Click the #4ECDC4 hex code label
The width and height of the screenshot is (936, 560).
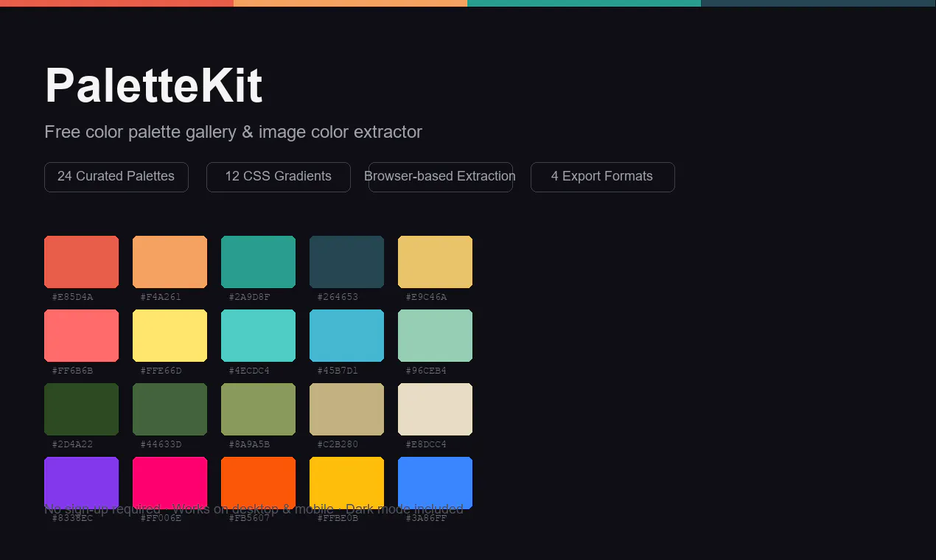point(249,371)
